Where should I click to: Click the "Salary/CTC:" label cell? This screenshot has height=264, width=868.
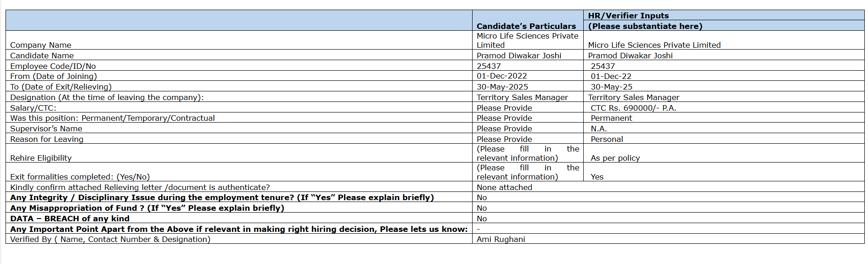point(33,108)
